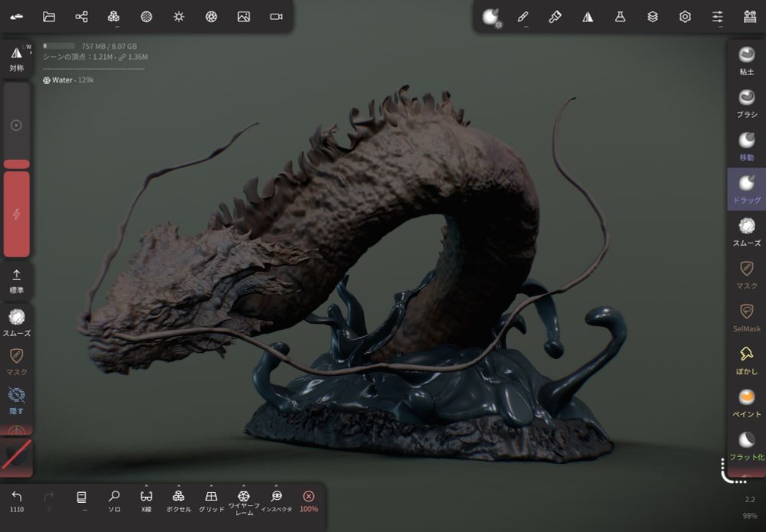Screen dimensions: 766x532
Task: Open the Files folder menu
Action: 49,17
